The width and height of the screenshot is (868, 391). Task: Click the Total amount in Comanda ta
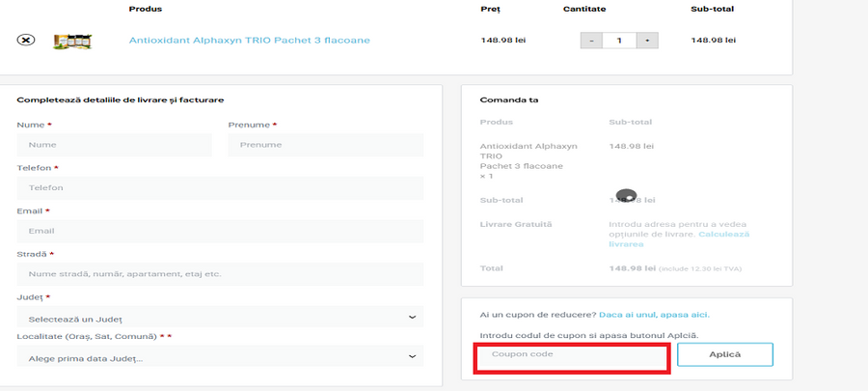click(632, 268)
